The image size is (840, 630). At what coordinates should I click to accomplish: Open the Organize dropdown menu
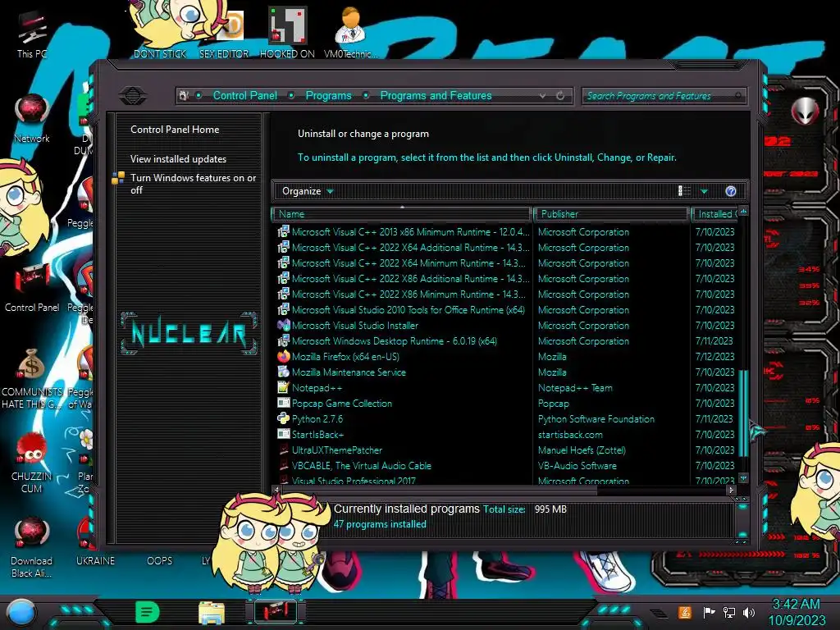pos(308,191)
